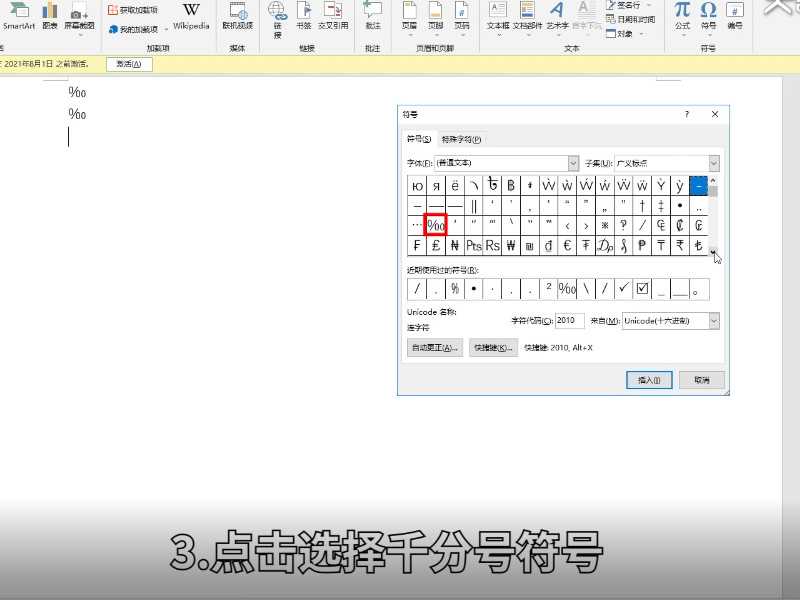Open the Wikipedia add-in
The image size is (800, 600).
[x=191, y=15]
